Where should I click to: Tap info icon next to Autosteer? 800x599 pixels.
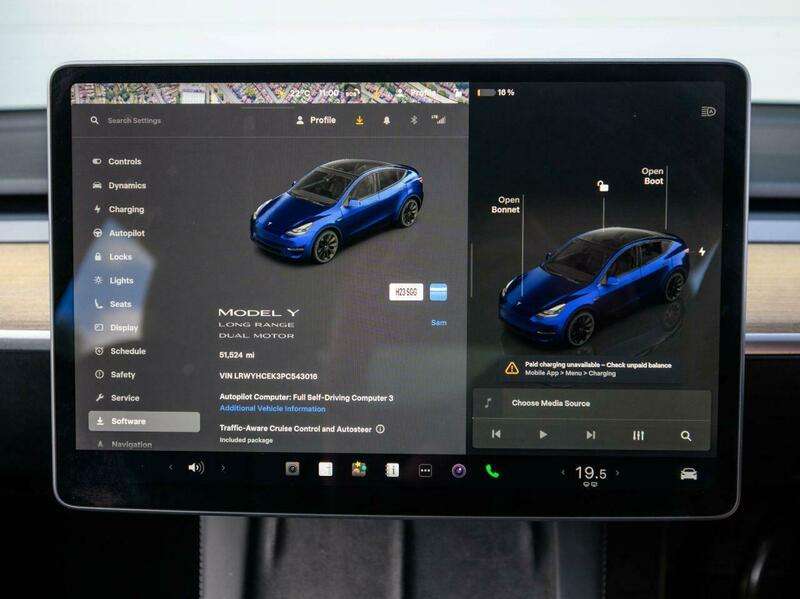pos(380,429)
